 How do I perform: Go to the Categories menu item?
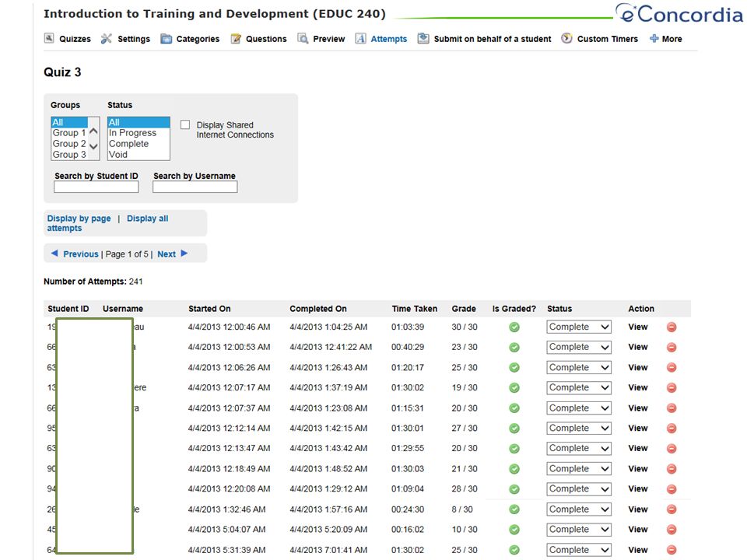[x=198, y=39]
